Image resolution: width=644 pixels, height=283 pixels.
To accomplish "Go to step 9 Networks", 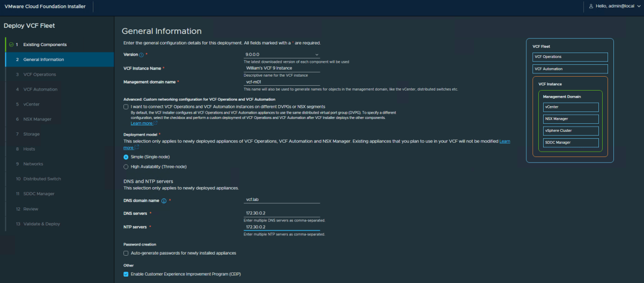I will point(60,164).
